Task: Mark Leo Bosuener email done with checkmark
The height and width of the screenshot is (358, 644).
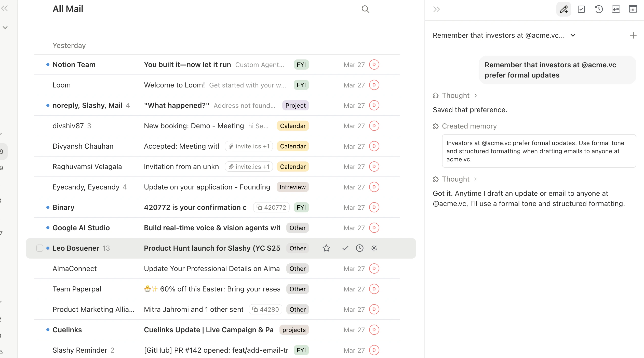Action: 345,248
